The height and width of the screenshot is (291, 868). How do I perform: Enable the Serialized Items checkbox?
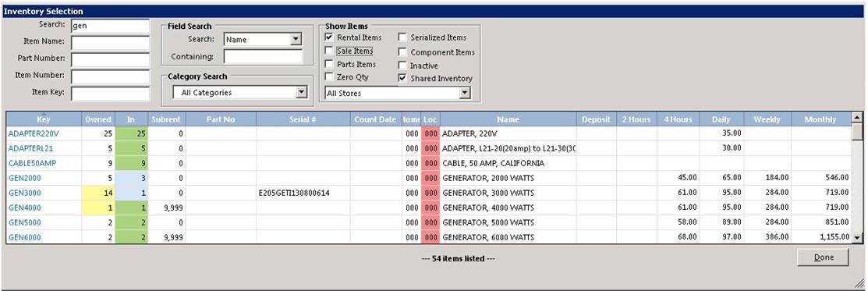402,37
